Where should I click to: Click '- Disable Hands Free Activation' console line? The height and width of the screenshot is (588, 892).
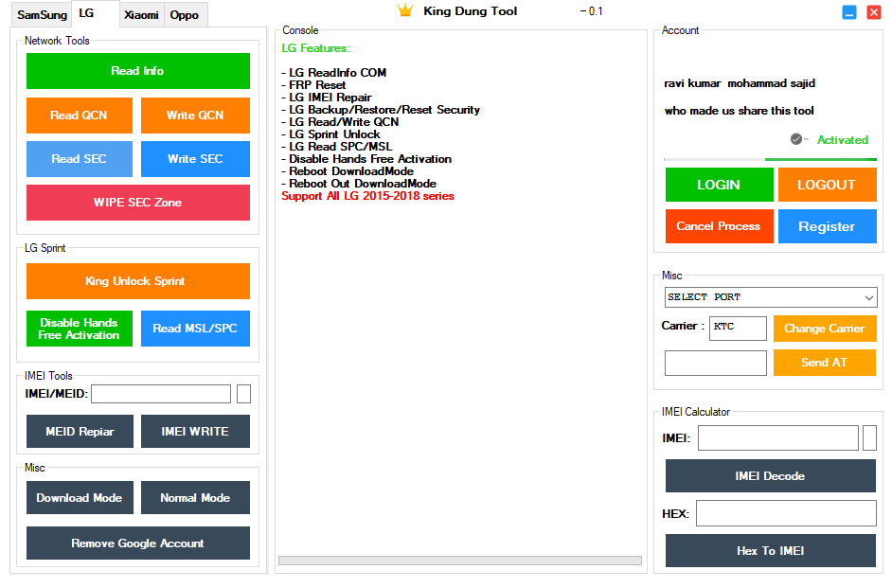click(x=366, y=159)
